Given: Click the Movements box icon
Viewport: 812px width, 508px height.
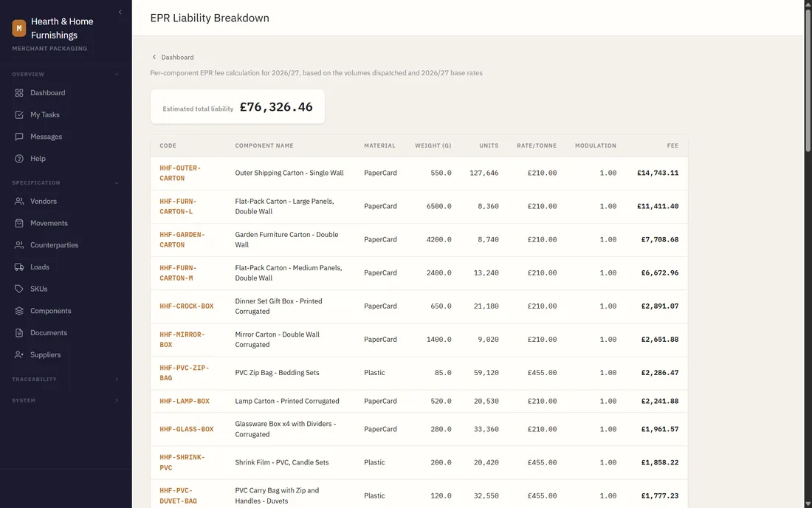Looking at the screenshot, I should pos(19,223).
